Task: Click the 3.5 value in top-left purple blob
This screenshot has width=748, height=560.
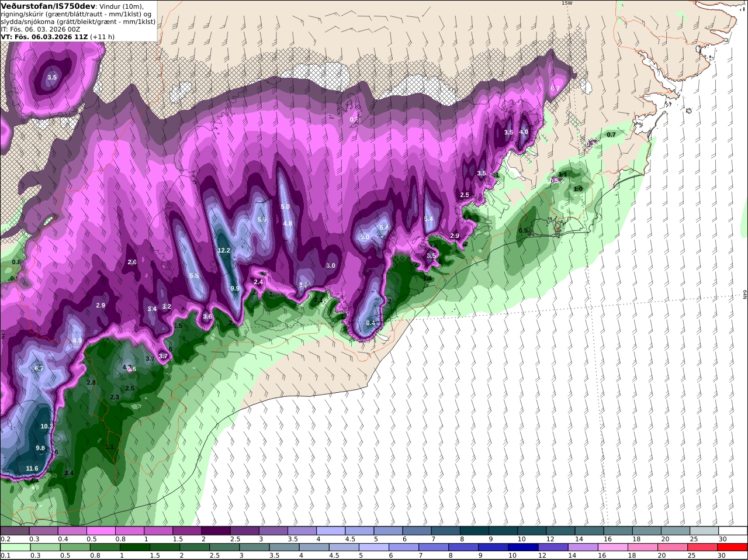Action: click(52, 77)
